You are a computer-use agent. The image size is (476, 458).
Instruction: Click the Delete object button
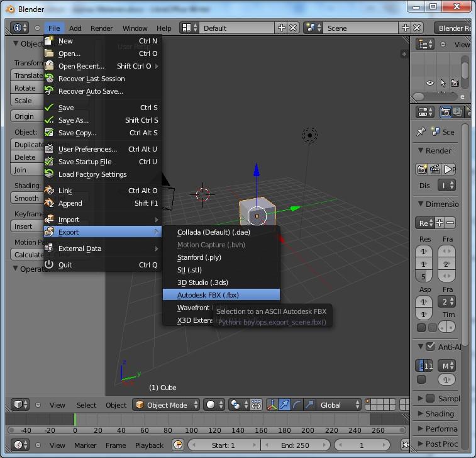coord(26,157)
